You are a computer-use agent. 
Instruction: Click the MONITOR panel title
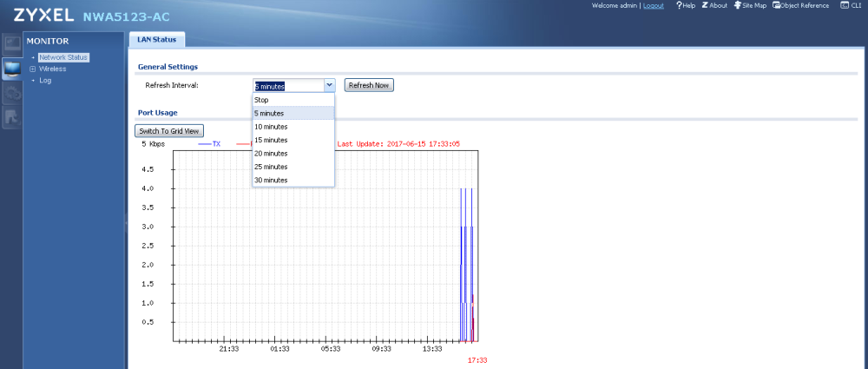(48, 41)
